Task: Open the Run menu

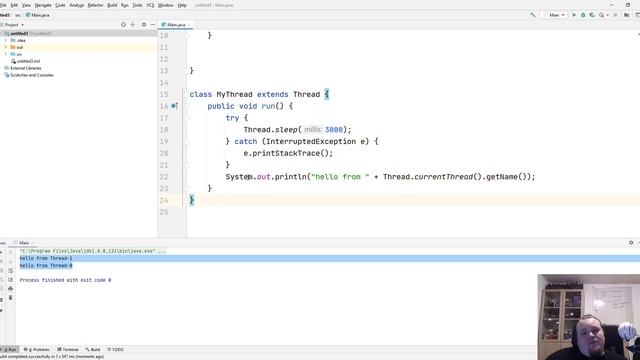Action: click(125, 5)
